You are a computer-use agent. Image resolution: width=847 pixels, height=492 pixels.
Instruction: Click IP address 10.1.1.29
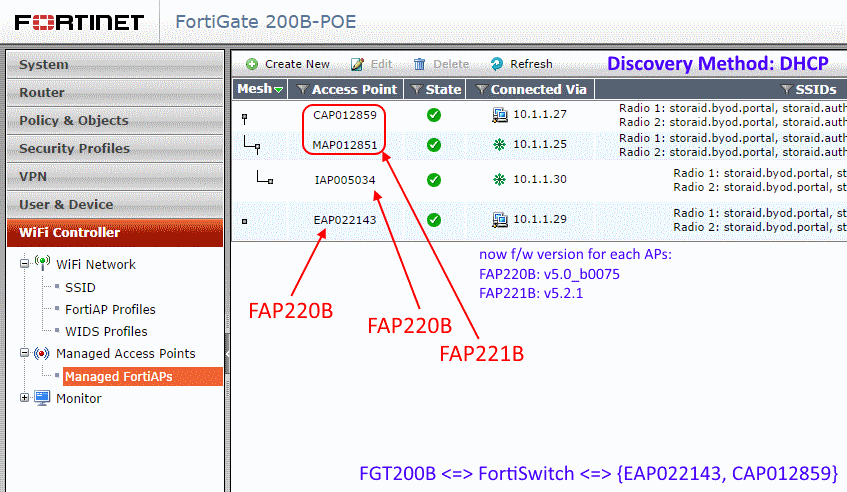pos(540,219)
